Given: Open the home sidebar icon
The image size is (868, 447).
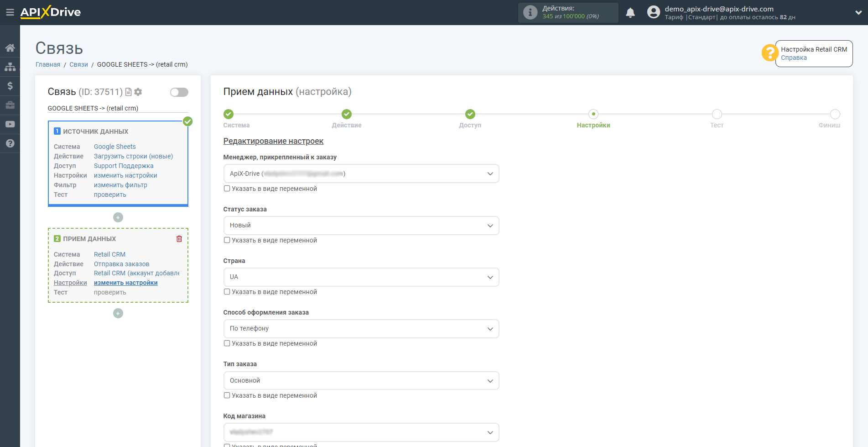Looking at the screenshot, I should click(10, 48).
